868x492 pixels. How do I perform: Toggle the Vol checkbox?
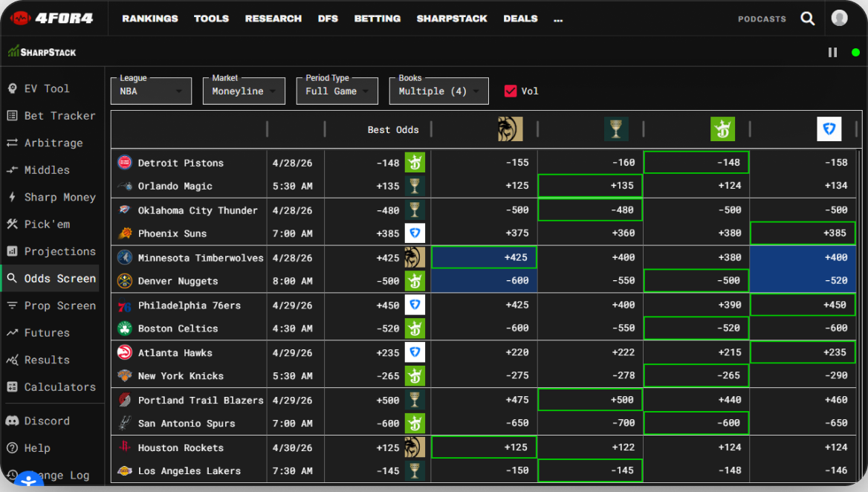511,91
